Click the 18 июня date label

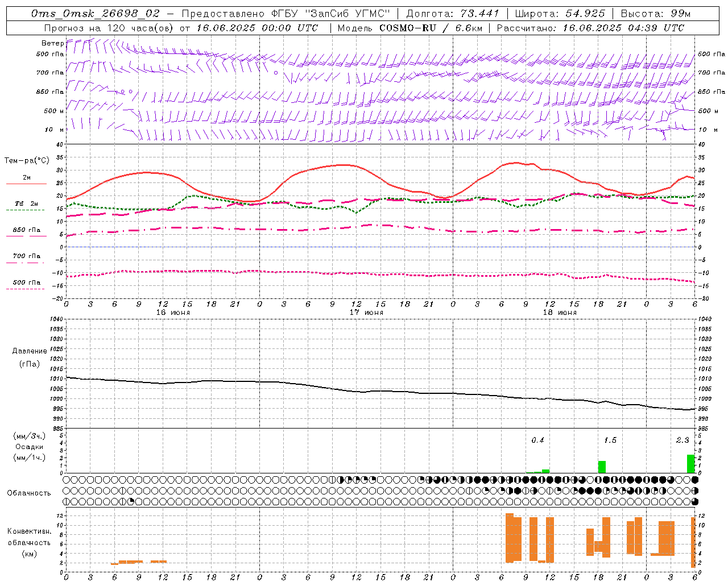[560, 313]
